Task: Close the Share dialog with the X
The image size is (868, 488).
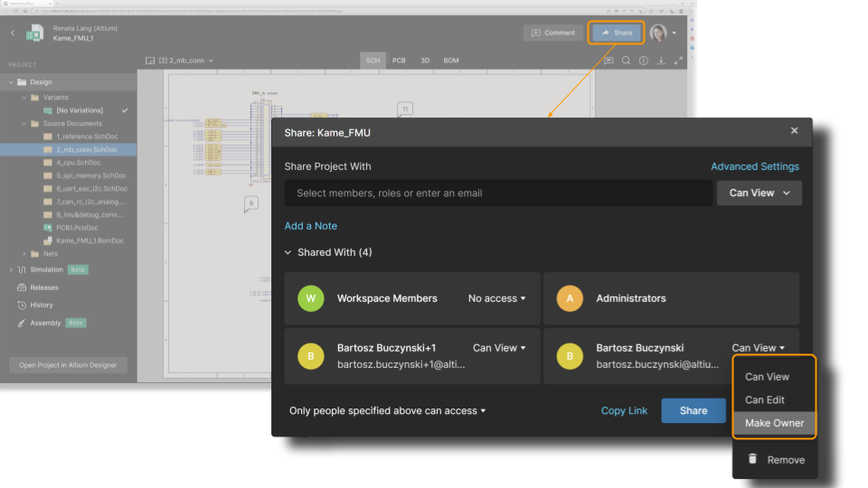Action: (795, 131)
